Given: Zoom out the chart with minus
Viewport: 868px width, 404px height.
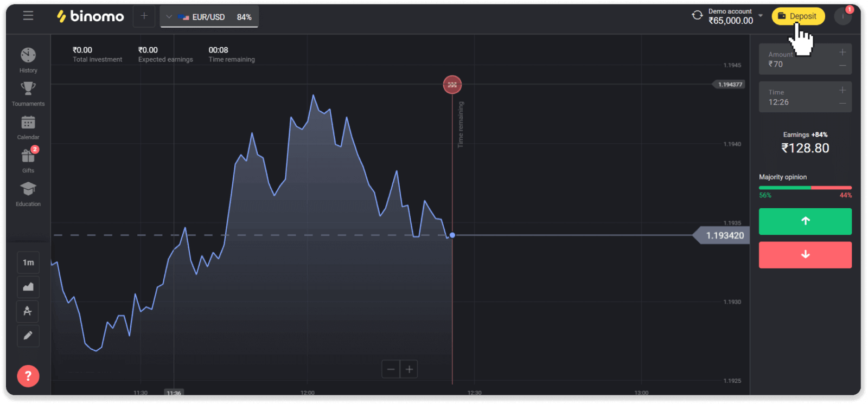Looking at the screenshot, I should (391, 369).
